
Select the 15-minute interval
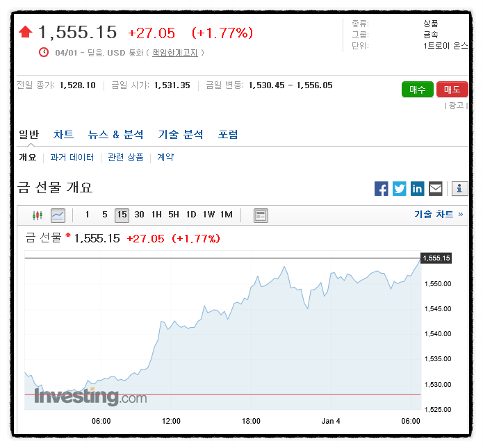click(x=122, y=215)
